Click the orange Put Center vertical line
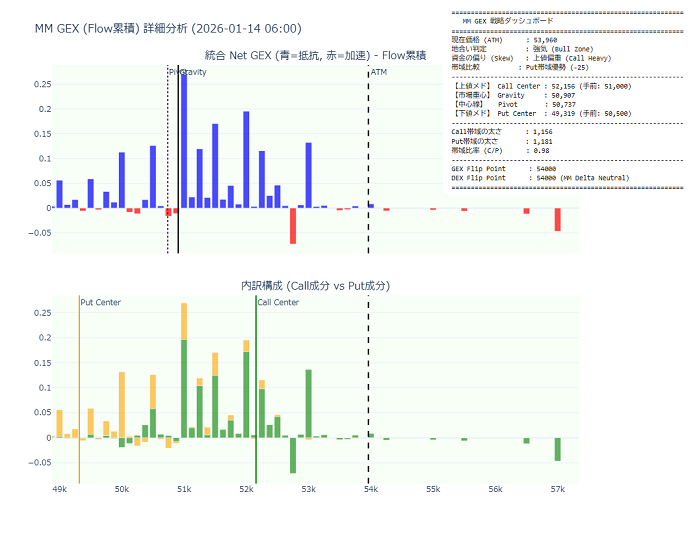 pos(79,389)
